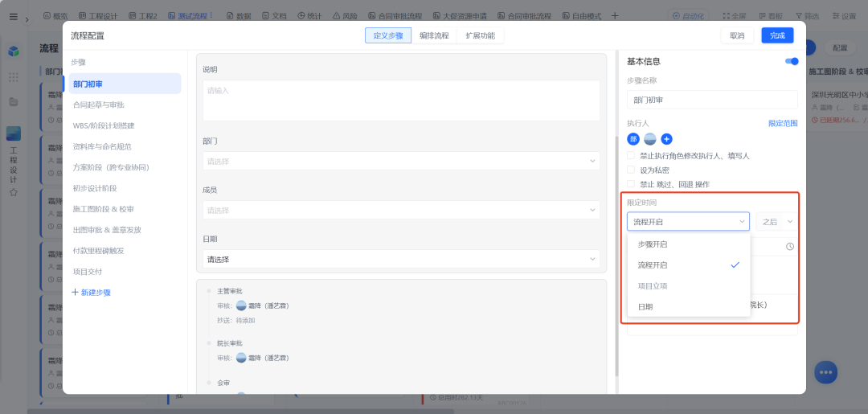Screen dimensions: 868x414
Task: Open the 设置 settings icon in top bar
Action: click(836, 16)
